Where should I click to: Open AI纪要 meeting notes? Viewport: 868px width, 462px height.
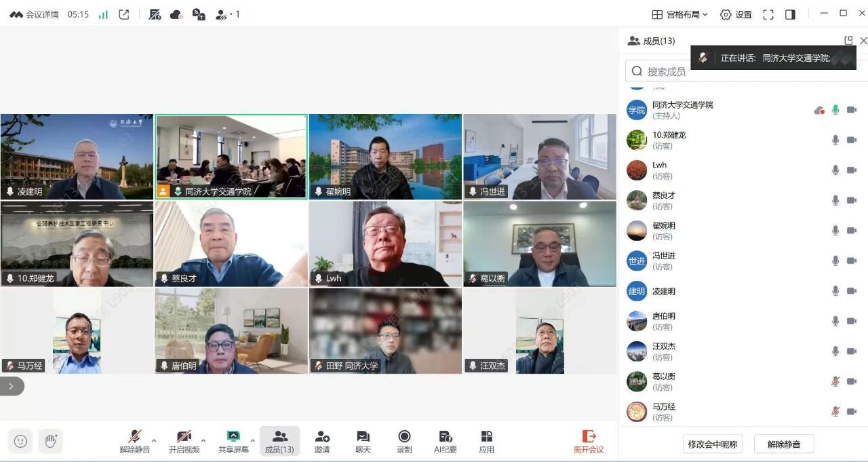point(446,441)
